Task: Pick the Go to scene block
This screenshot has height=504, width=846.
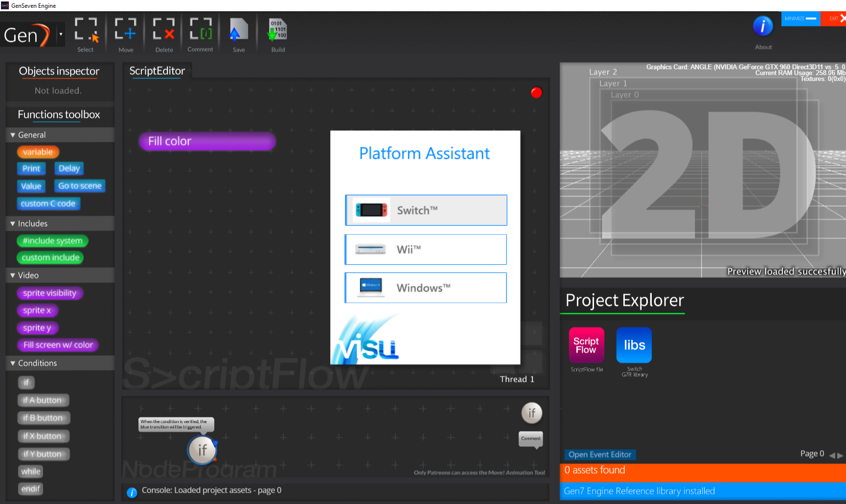Action: click(x=80, y=186)
